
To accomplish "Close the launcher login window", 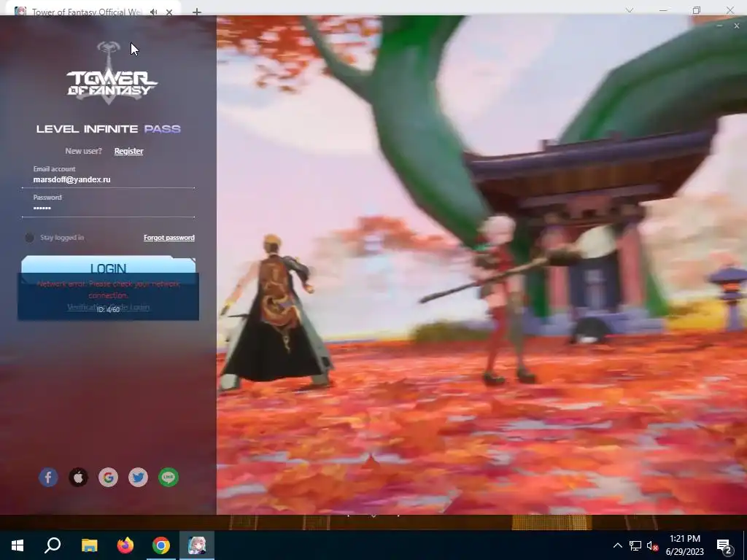I will pos(737,26).
